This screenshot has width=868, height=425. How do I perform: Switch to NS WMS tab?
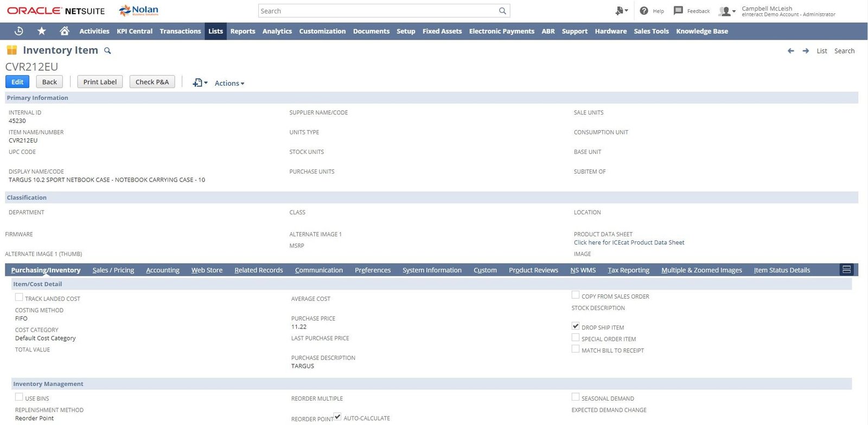coord(583,270)
